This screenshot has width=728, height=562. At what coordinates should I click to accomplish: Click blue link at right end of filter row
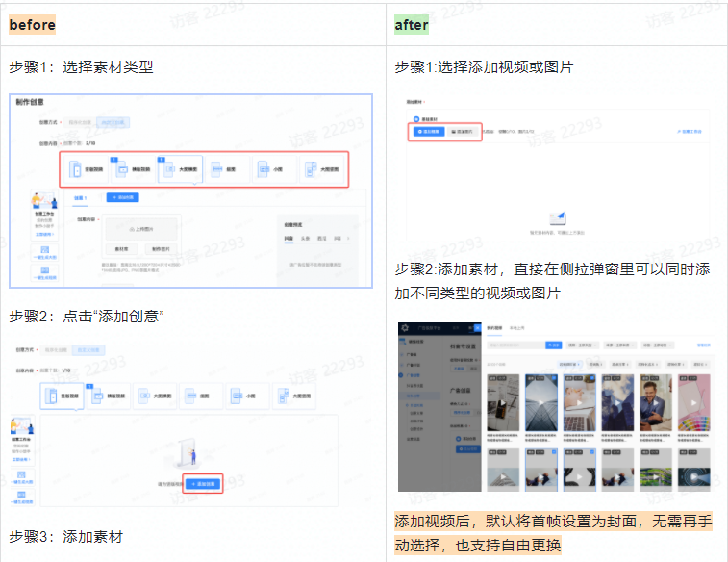pos(704,345)
